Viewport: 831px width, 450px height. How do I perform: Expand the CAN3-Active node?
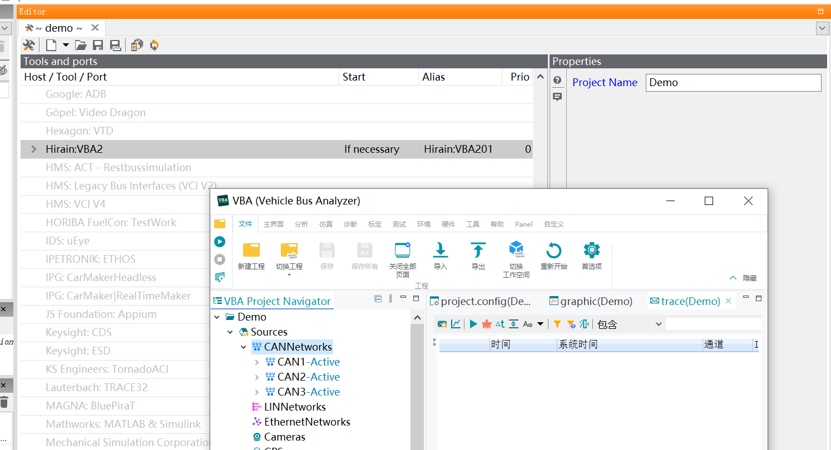pos(257,392)
